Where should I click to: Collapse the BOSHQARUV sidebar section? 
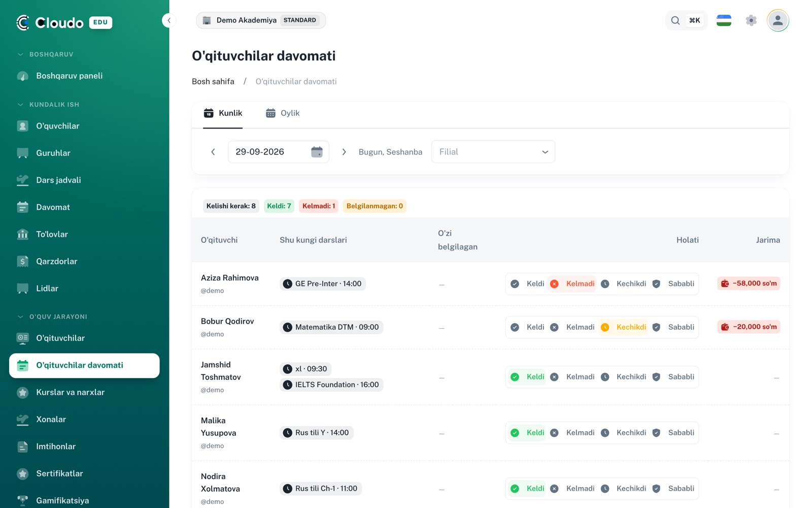point(45,54)
